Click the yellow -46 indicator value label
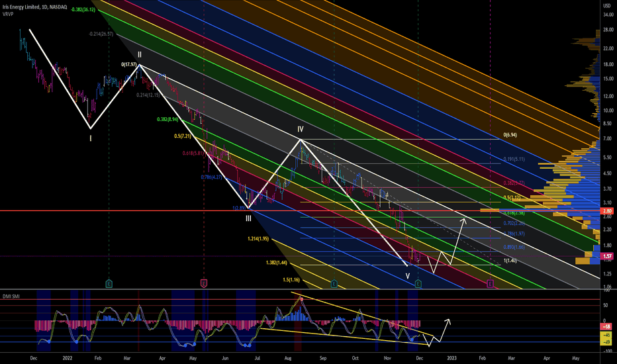This screenshot has width=617, height=364. pos(606,336)
